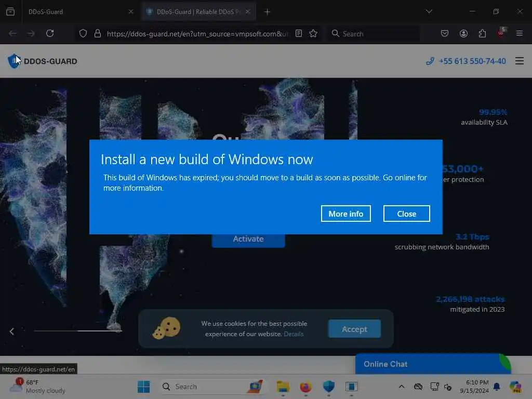This screenshot has height=399, width=532.
Task: Toggle reader view icon
Action: [299, 33]
